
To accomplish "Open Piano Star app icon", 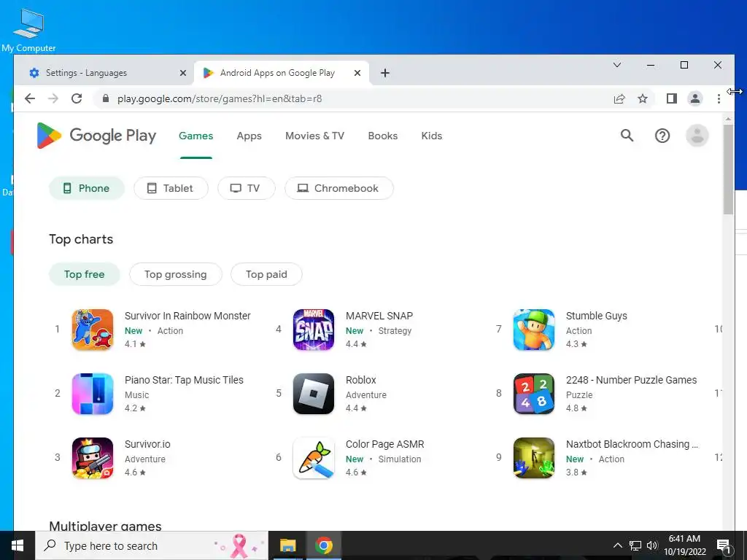I will pyautogui.click(x=93, y=394).
